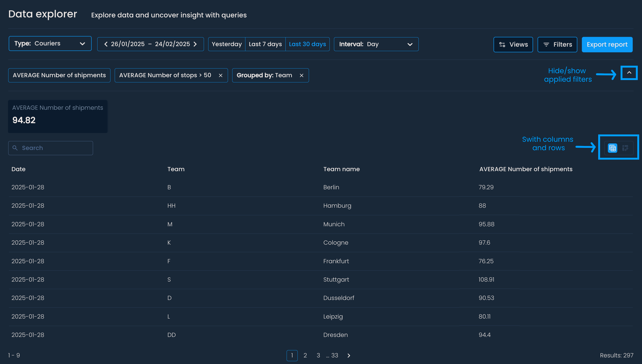
Task: Switch to transposed rows-columns view icon
Action: coord(625,148)
